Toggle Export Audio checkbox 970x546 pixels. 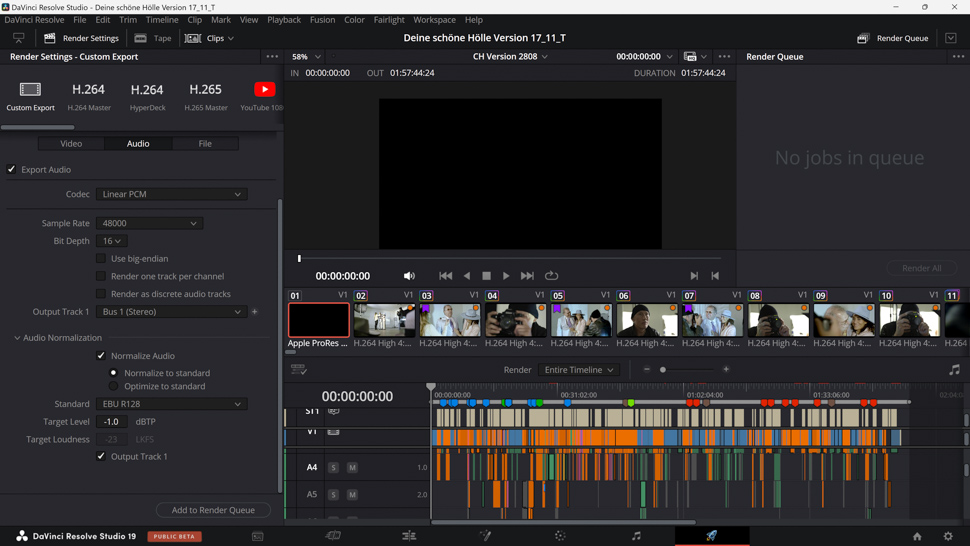11,169
